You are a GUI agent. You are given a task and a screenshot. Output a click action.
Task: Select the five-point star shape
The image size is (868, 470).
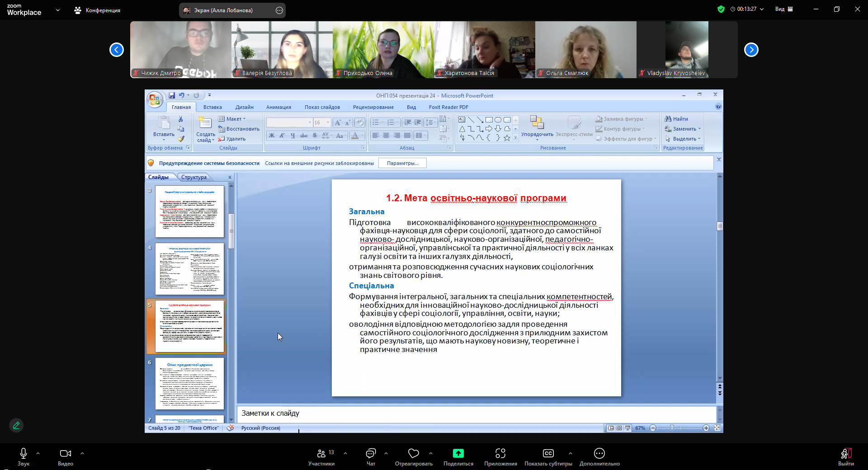507,138
